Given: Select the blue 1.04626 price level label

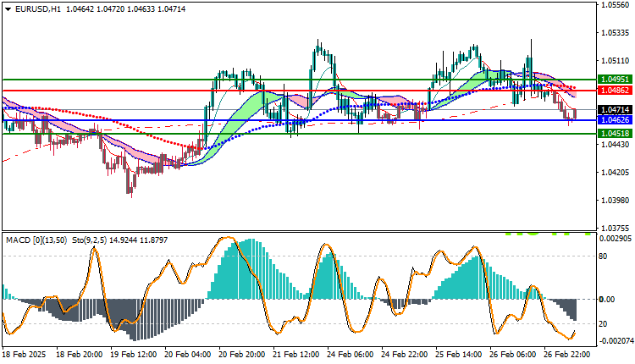Looking at the screenshot, I should [x=615, y=120].
